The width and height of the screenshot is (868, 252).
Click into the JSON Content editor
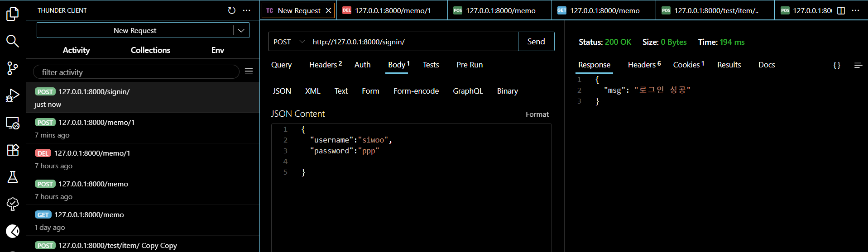(x=411, y=188)
